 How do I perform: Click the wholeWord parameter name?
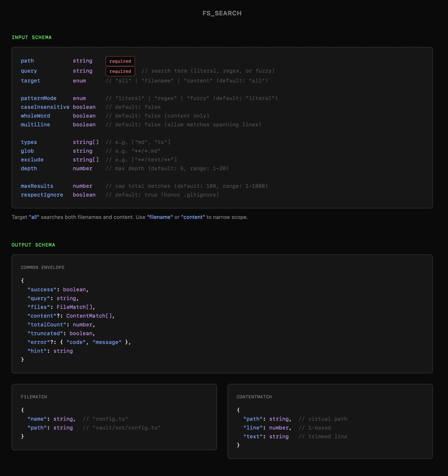coord(35,116)
